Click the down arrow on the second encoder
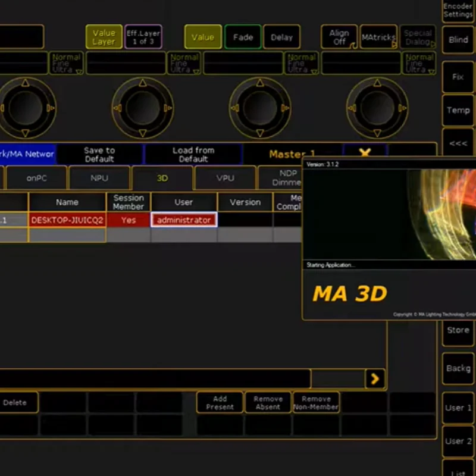The height and width of the screenshot is (476, 476). click(x=143, y=133)
